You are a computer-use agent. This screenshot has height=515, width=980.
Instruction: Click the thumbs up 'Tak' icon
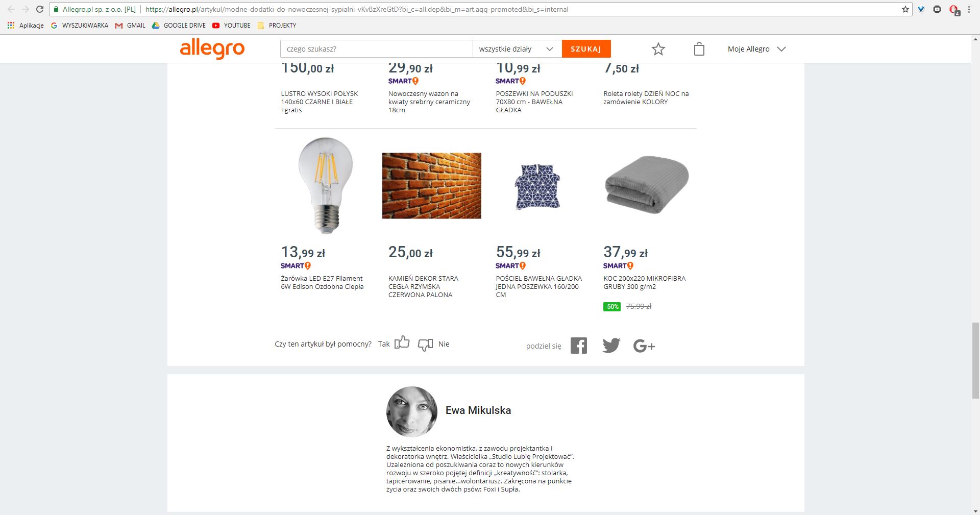(402, 342)
